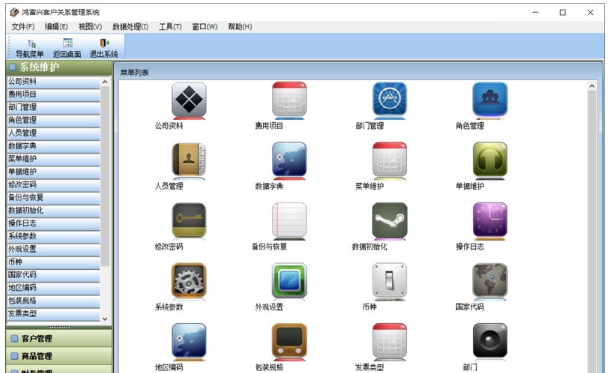
Task: Click the sidebar list scroll-up arrow
Action: click(x=105, y=82)
